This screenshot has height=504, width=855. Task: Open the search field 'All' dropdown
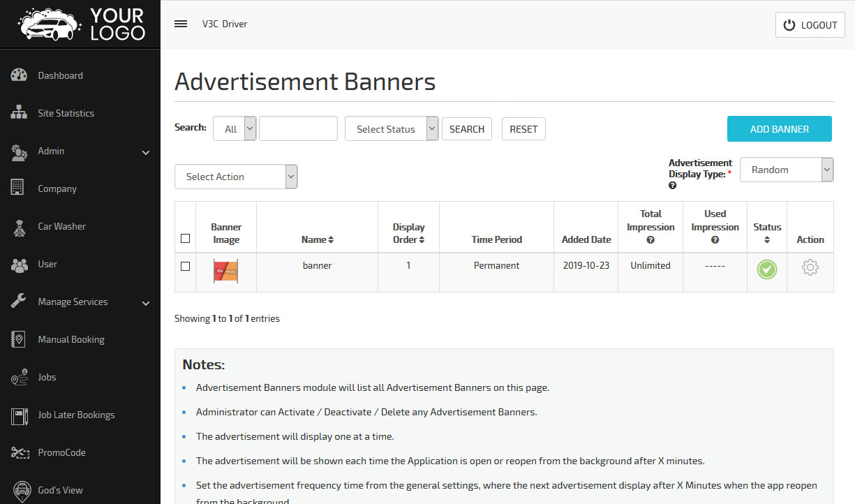[235, 128]
